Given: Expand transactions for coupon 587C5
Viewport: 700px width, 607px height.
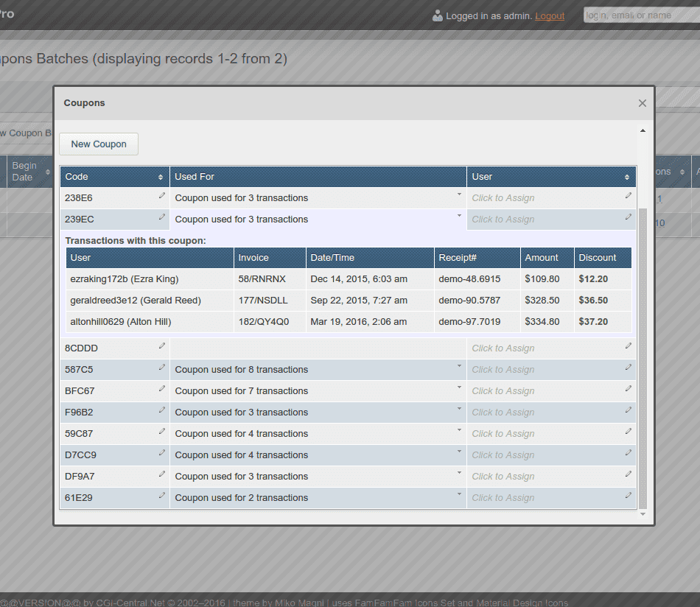Looking at the screenshot, I should tap(459, 366).
